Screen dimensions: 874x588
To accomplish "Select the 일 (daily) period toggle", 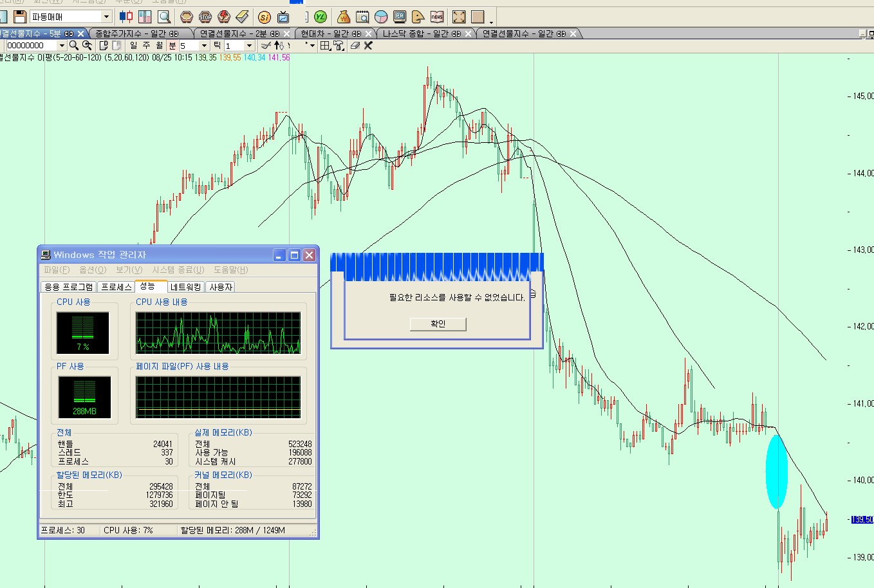I will coord(133,46).
